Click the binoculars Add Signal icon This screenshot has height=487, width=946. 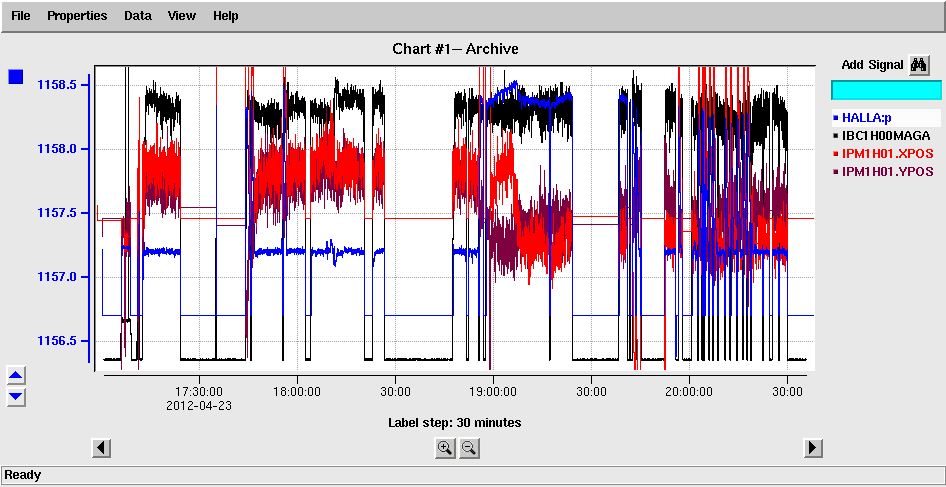pos(918,65)
